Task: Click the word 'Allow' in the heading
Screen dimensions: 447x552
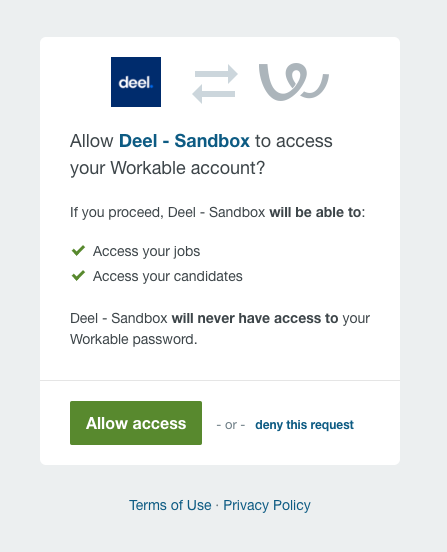Action: point(92,141)
